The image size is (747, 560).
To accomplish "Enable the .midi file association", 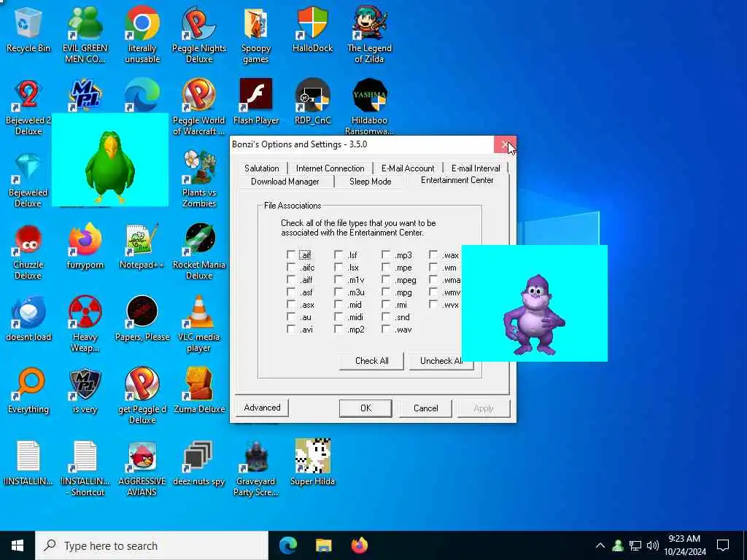I will pos(338,316).
